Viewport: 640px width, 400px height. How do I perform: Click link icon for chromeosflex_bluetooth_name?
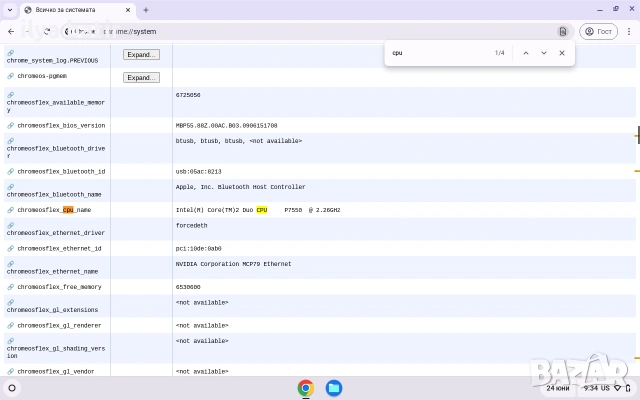point(11,187)
